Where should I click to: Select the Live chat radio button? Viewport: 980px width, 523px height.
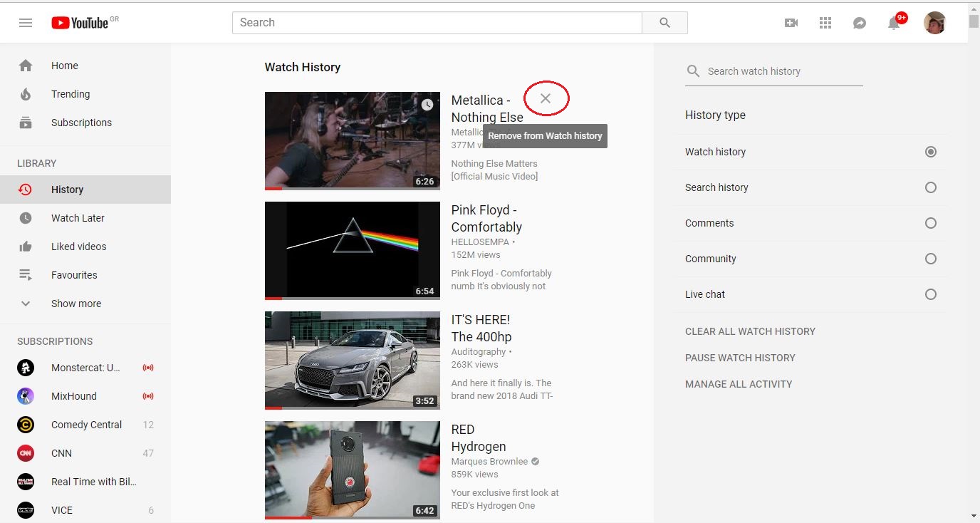[x=931, y=294]
